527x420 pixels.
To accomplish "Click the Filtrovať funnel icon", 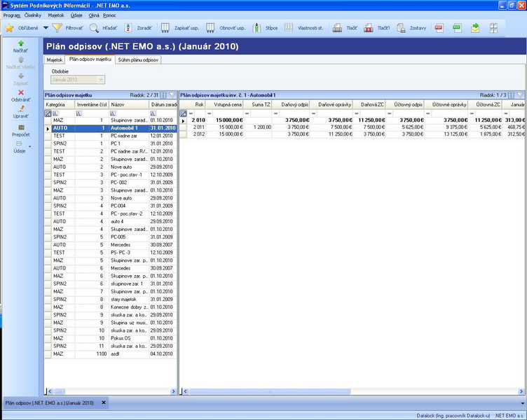I will click(x=57, y=28).
